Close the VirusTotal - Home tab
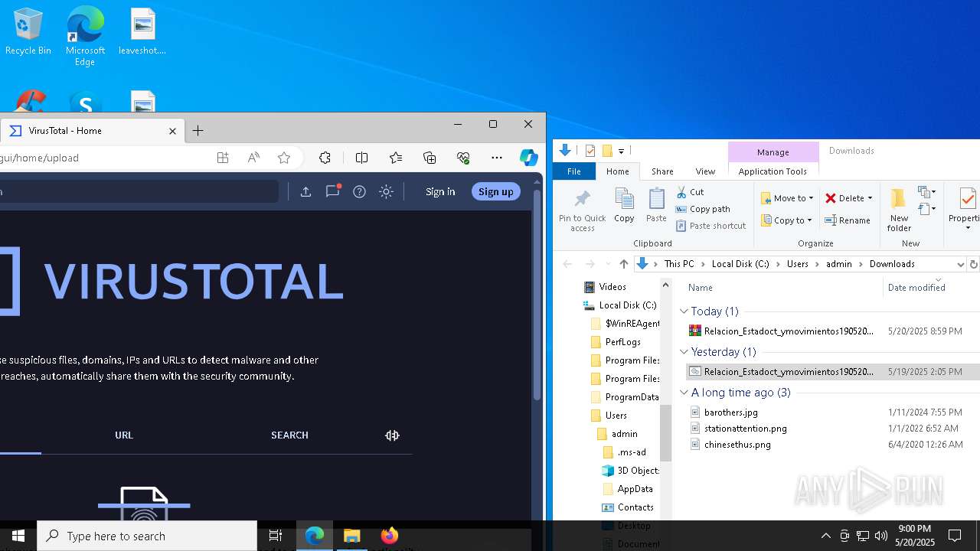The width and height of the screenshot is (980, 551). click(172, 131)
